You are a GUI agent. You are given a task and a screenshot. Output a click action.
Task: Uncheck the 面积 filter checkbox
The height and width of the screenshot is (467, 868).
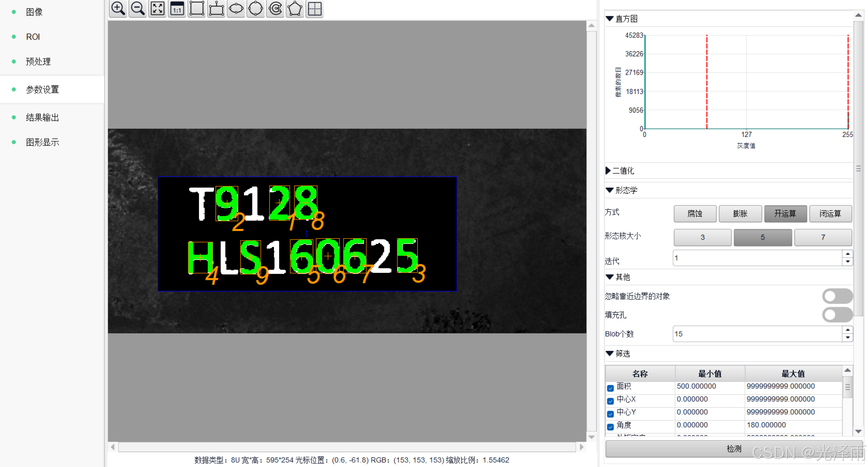pyautogui.click(x=610, y=388)
